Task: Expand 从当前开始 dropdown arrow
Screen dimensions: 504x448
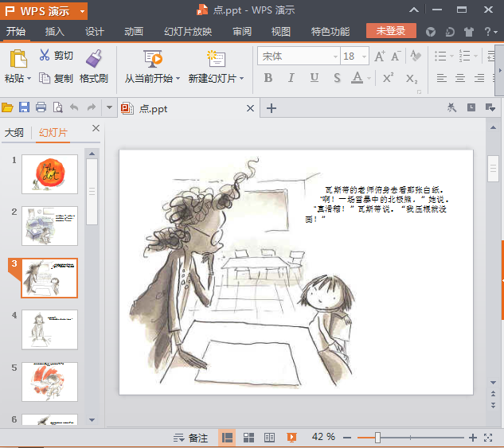Action: pos(178,78)
